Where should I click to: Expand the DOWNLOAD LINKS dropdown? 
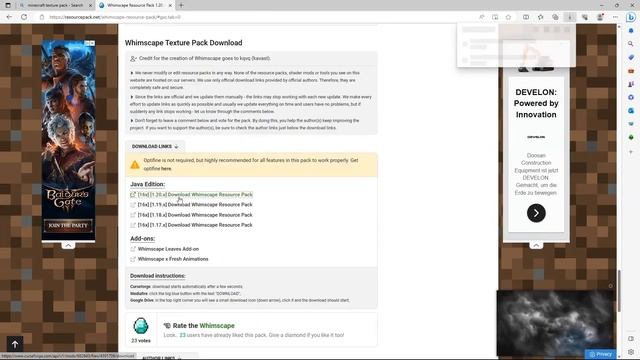pos(155,146)
